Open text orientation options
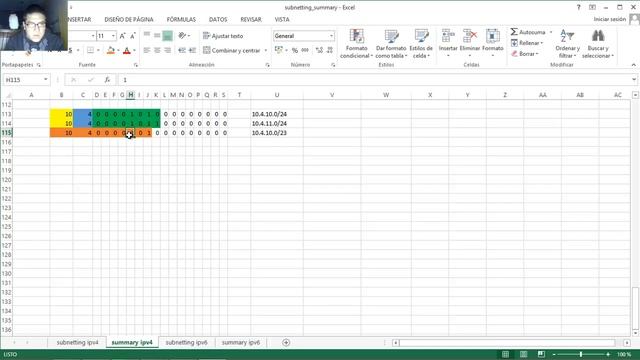This screenshot has width=640, height=360. point(184,36)
